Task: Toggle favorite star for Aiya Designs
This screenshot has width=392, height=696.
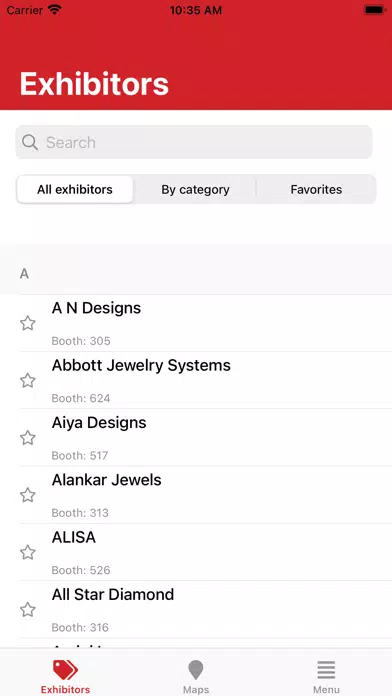Action: (x=28, y=438)
